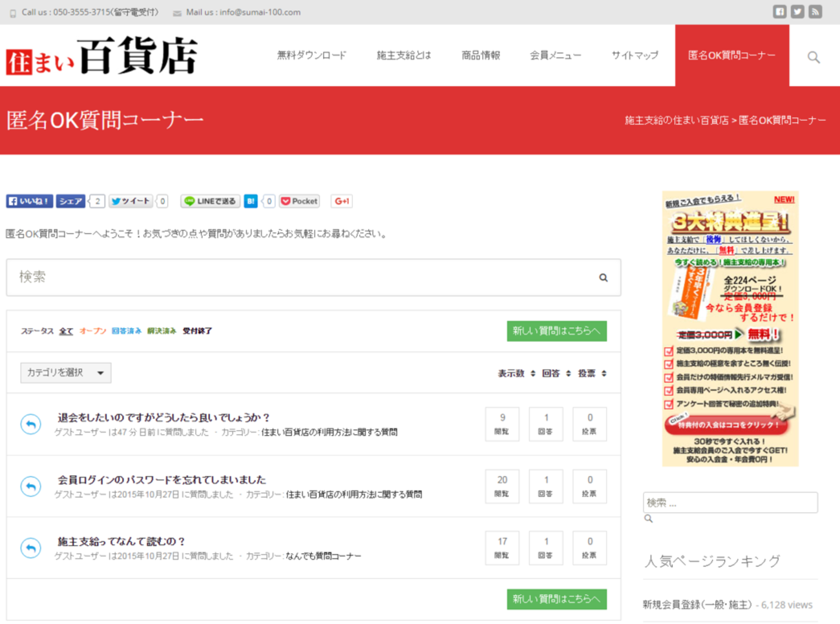Click the Facebook いいね！ button
Screen dimensions: 840x624
(30, 201)
